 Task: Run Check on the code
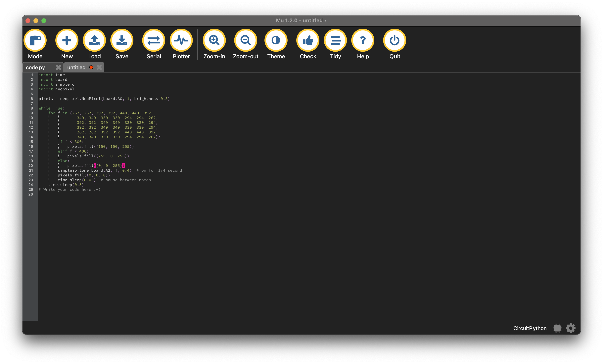308,41
